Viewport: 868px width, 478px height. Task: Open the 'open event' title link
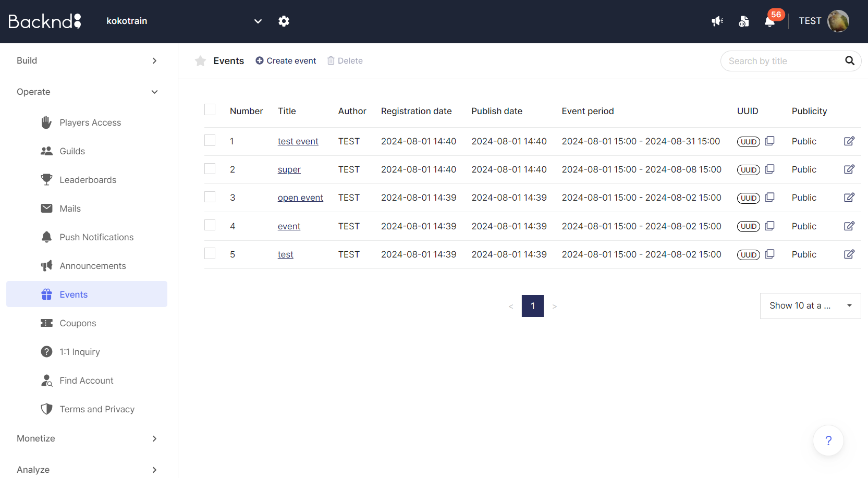point(300,198)
